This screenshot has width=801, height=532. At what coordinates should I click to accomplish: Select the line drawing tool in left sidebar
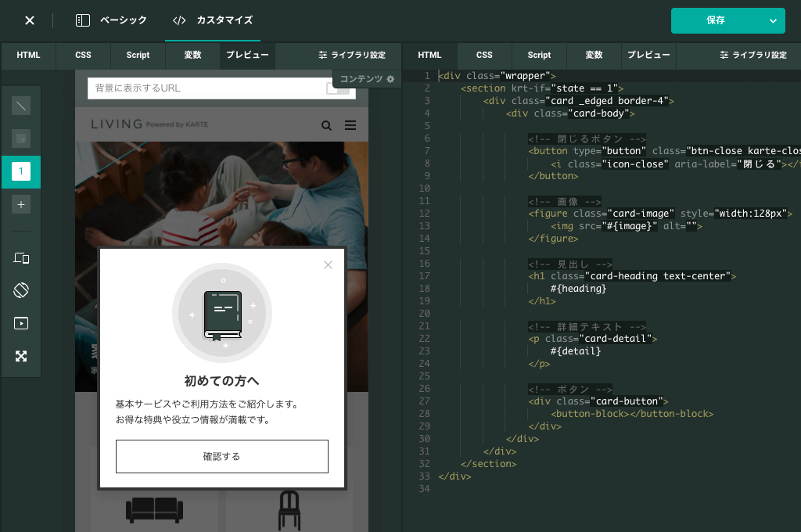[20, 105]
